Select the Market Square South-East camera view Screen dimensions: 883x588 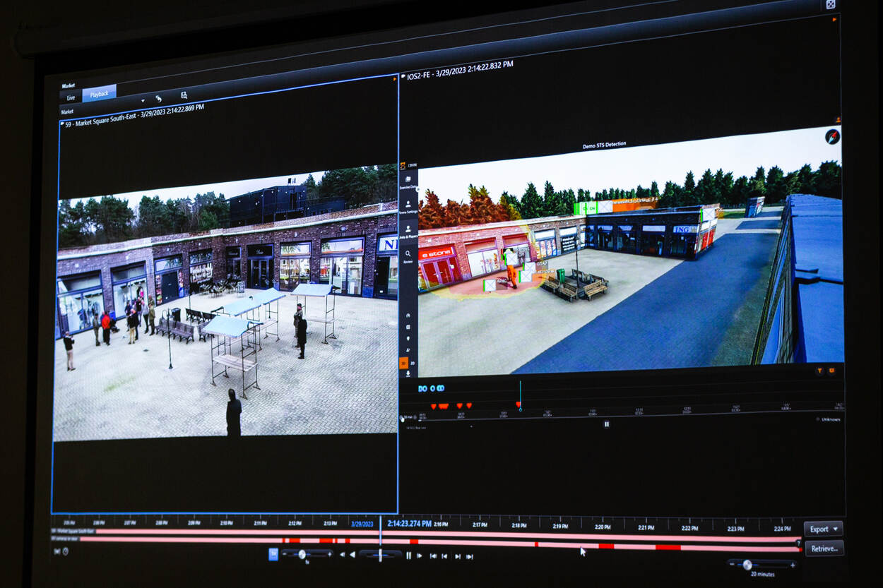tap(226, 304)
